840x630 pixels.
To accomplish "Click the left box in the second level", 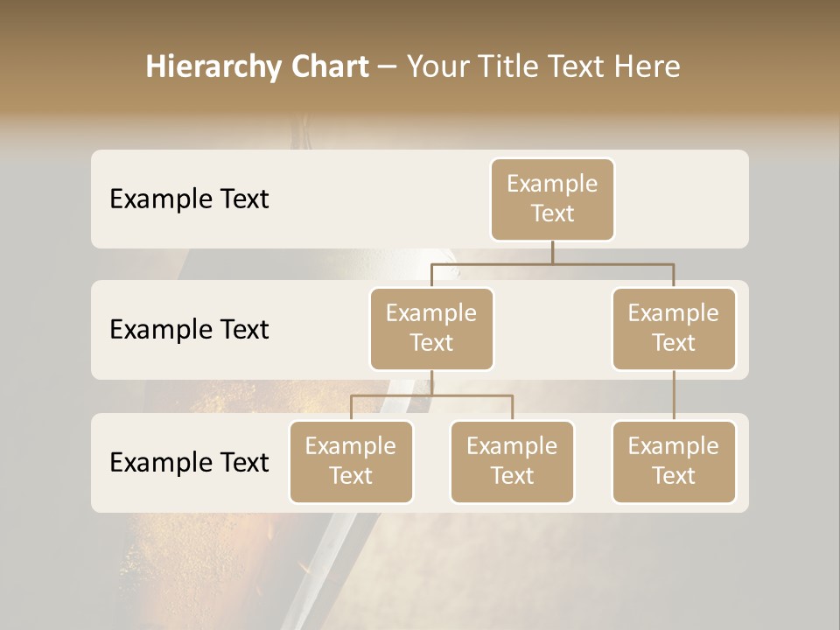I will point(431,328).
